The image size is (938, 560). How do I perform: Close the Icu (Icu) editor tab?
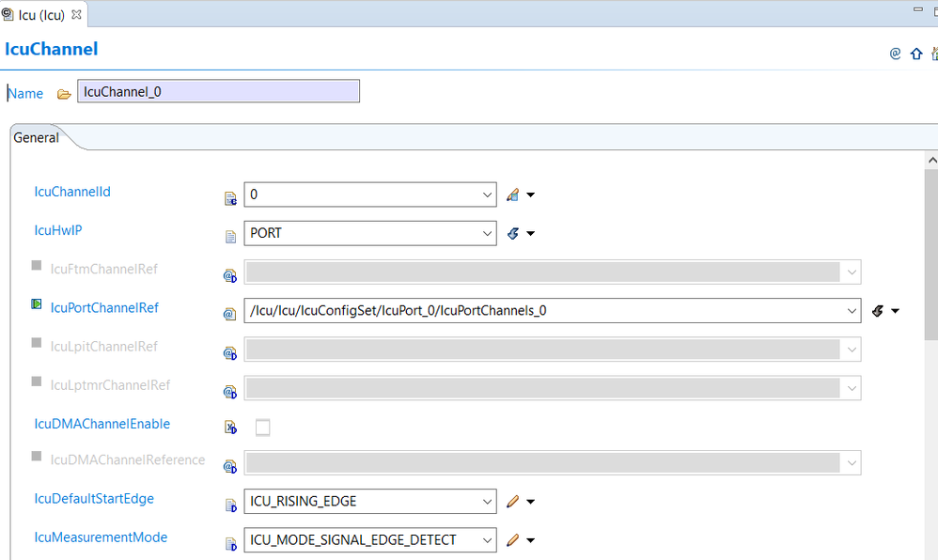point(76,15)
